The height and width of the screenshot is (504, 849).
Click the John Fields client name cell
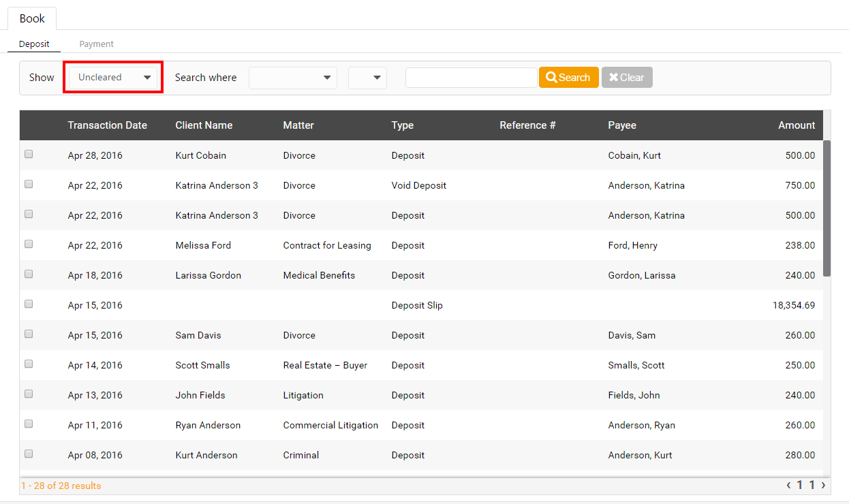(x=200, y=395)
